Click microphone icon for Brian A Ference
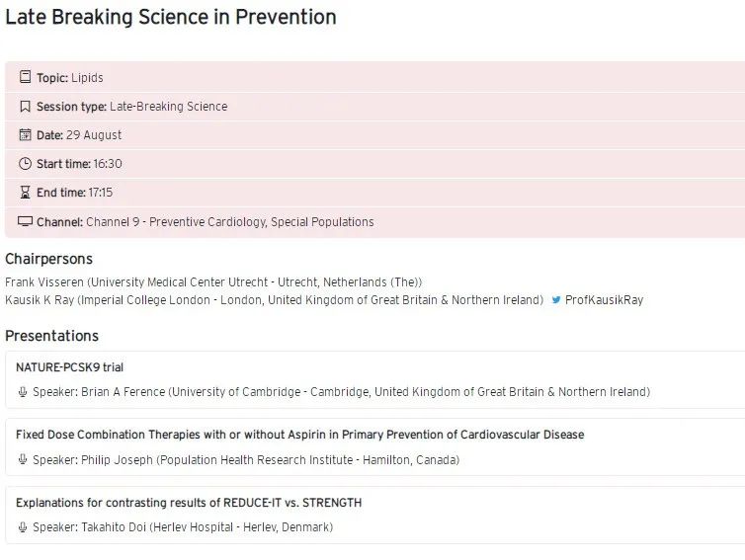 [x=23, y=392]
